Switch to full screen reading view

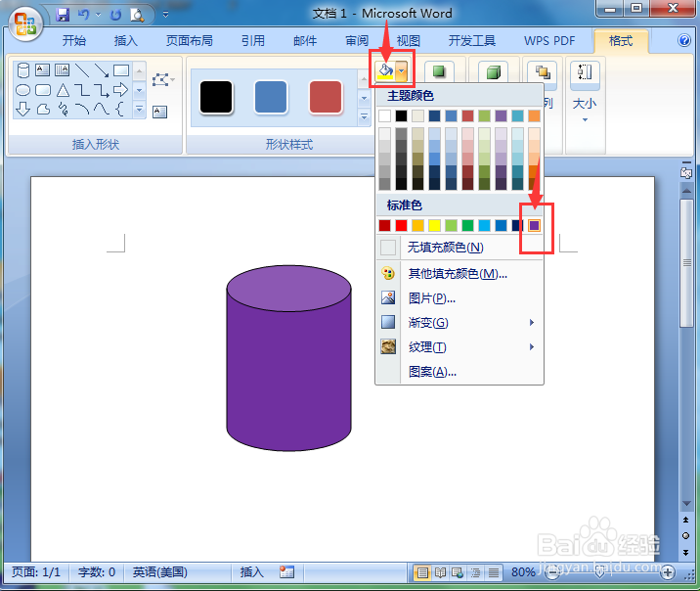coord(440,572)
